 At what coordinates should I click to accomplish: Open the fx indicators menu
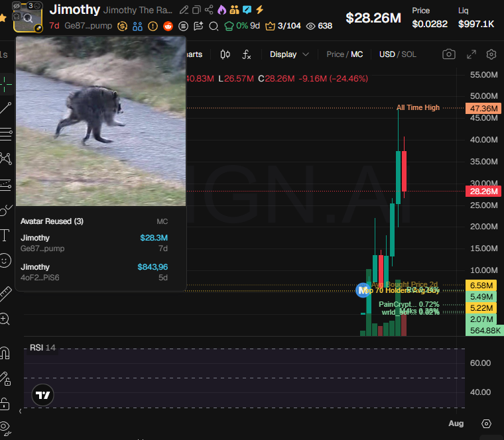pyautogui.click(x=247, y=54)
